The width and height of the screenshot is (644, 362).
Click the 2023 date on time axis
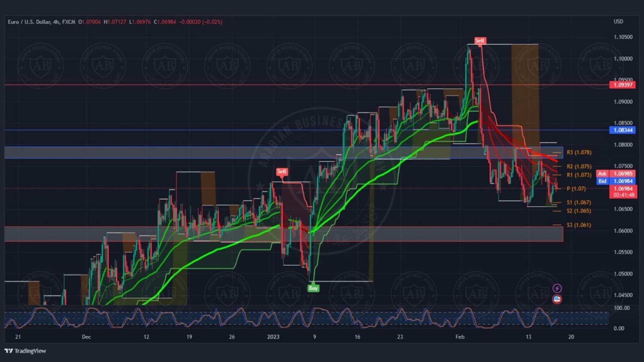(x=273, y=337)
